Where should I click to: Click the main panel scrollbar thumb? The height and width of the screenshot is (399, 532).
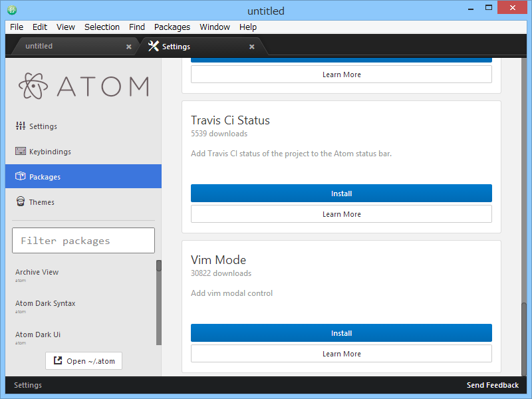point(524,338)
